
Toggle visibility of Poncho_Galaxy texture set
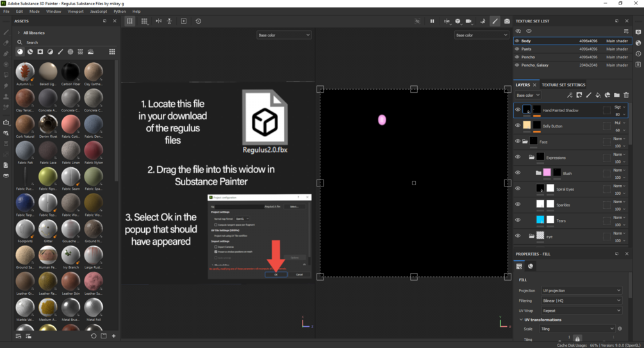click(517, 65)
